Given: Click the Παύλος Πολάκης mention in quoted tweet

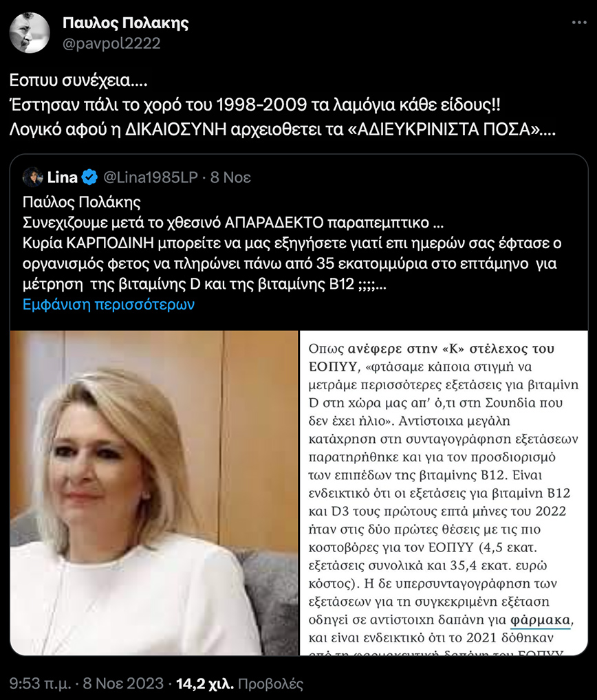Looking at the screenshot, I should tap(82, 202).
